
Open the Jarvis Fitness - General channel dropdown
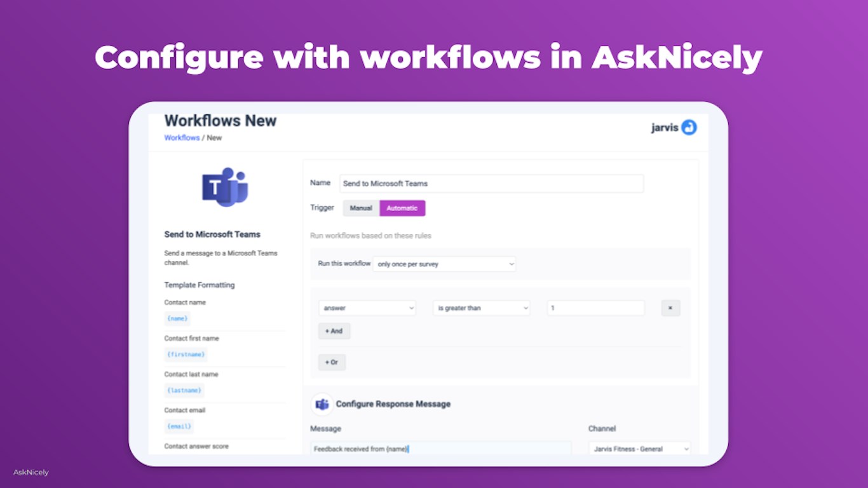click(639, 449)
